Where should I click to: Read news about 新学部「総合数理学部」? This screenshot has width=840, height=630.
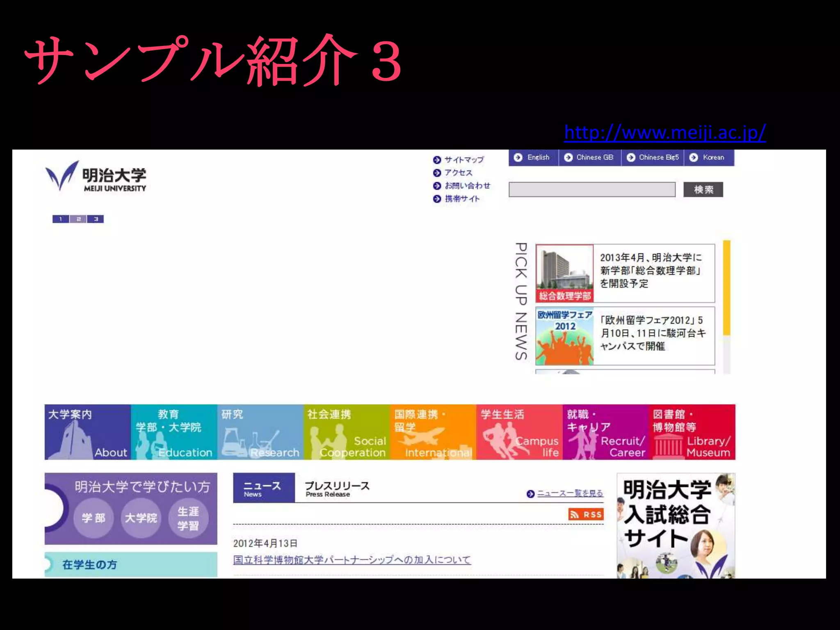(x=651, y=270)
